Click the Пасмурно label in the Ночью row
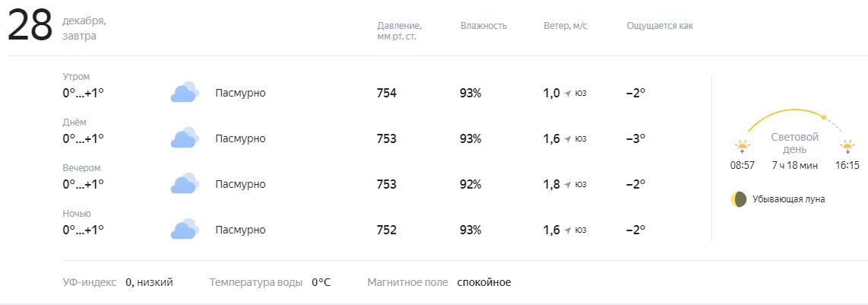This screenshot has height=305, width=868. click(x=240, y=230)
